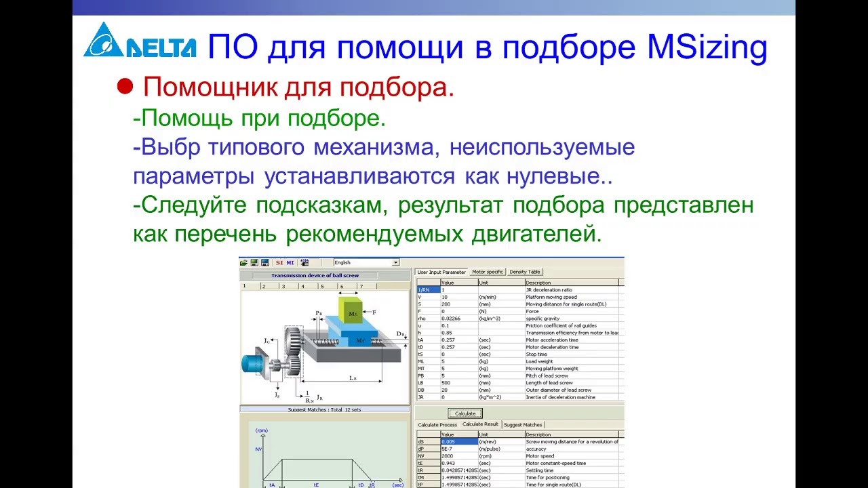Click the tS stop time value
The width and height of the screenshot is (868, 488).
click(x=459, y=354)
